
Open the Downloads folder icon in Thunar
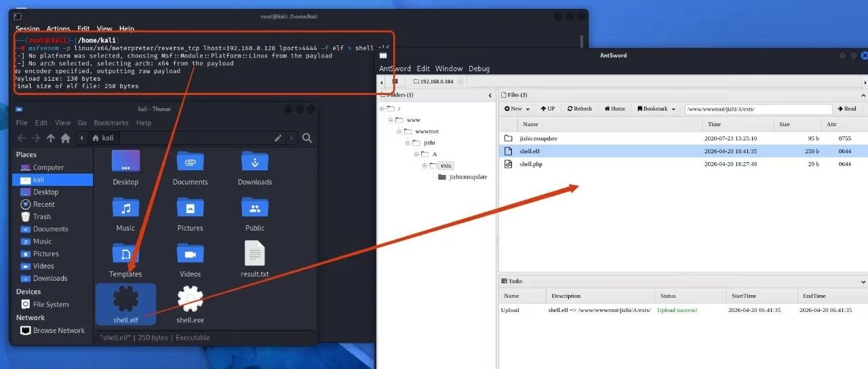pyautogui.click(x=255, y=161)
